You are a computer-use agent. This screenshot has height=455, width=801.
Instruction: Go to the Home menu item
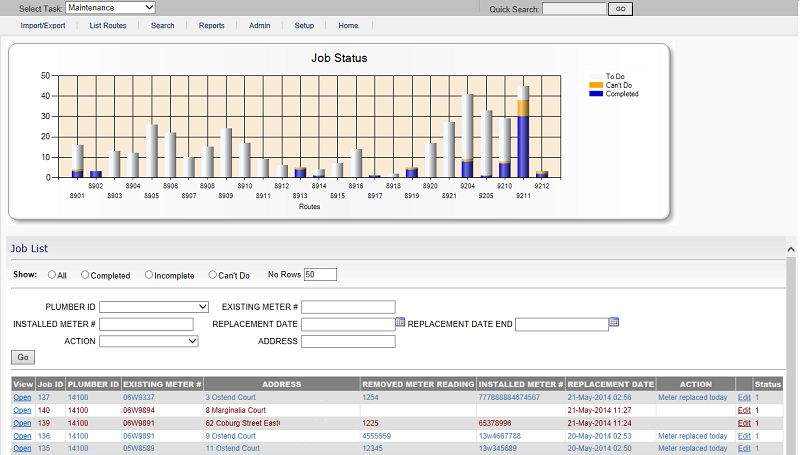pyautogui.click(x=349, y=26)
